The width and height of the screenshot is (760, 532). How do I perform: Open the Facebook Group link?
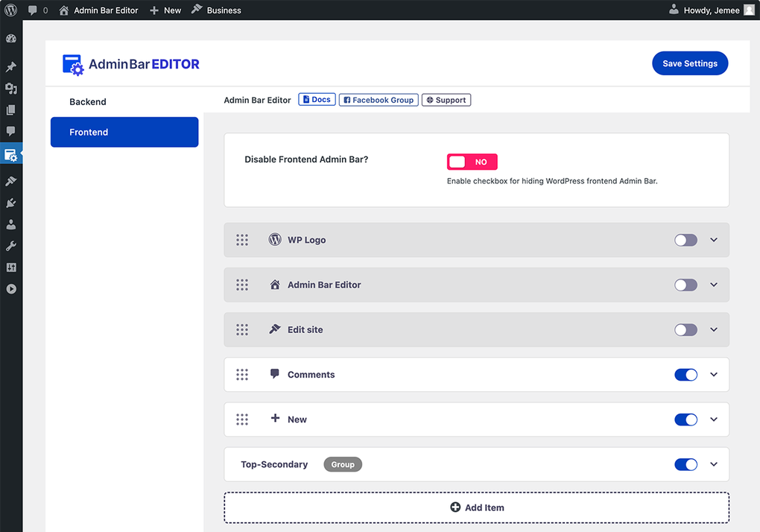coord(379,99)
